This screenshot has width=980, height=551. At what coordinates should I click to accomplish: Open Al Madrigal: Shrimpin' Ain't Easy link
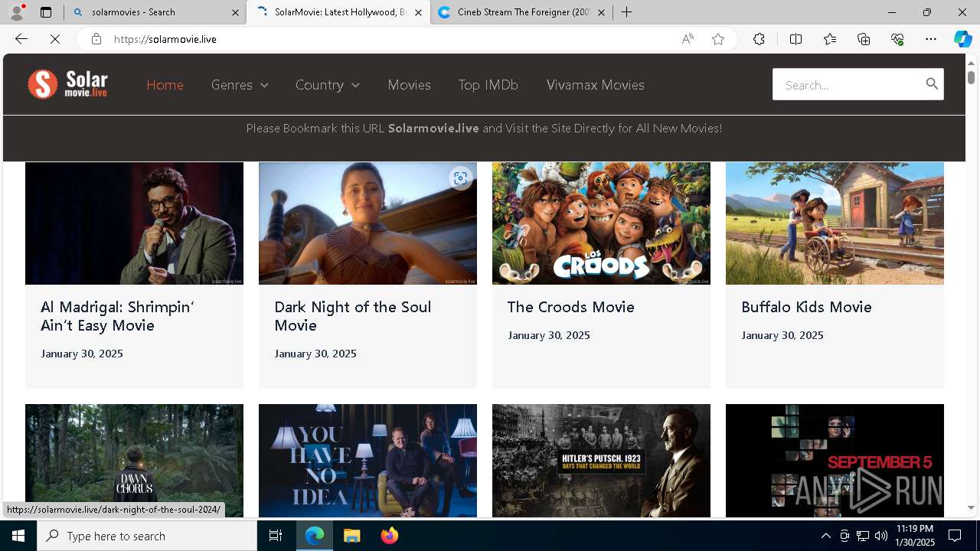[117, 316]
